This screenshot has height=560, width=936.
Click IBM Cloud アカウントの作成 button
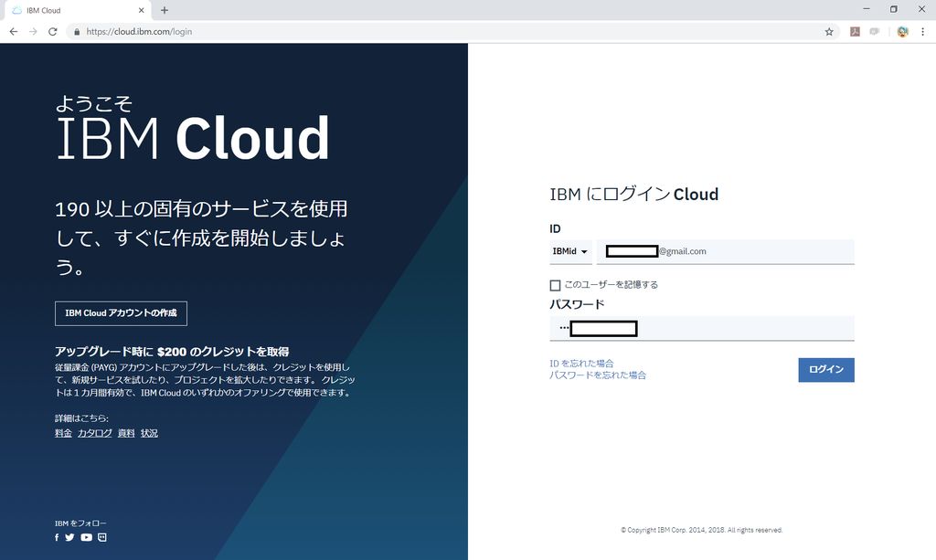[122, 313]
